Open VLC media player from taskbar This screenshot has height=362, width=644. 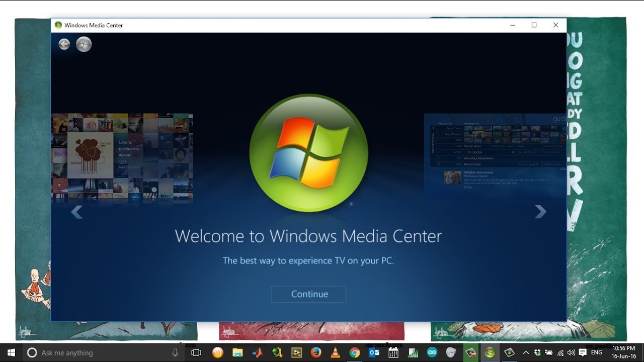(x=335, y=352)
